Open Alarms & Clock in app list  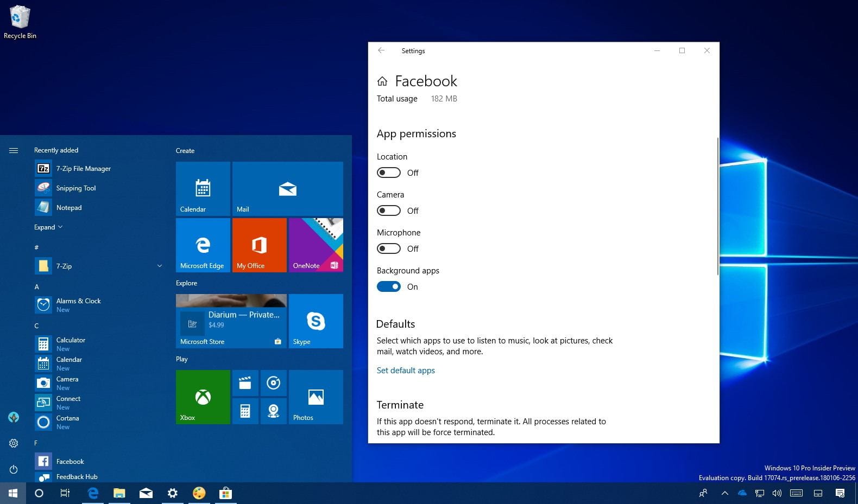tap(99, 305)
